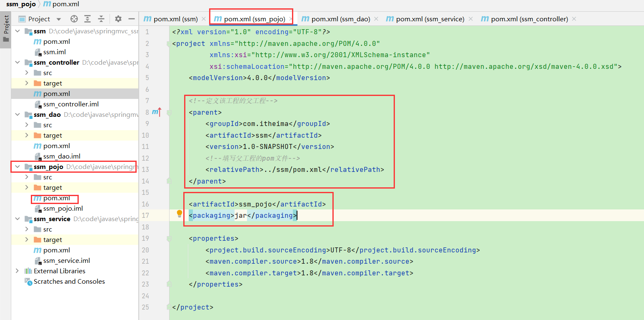Screen dimensions: 644x320
Task: Select Scratches and Consoles item
Action: (69, 282)
